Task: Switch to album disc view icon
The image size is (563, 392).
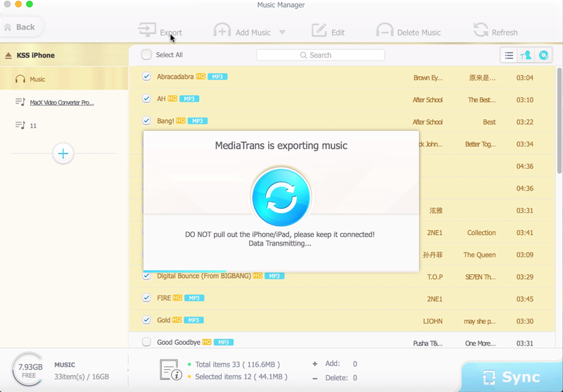Action: pyautogui.click(x=543, y=56)
